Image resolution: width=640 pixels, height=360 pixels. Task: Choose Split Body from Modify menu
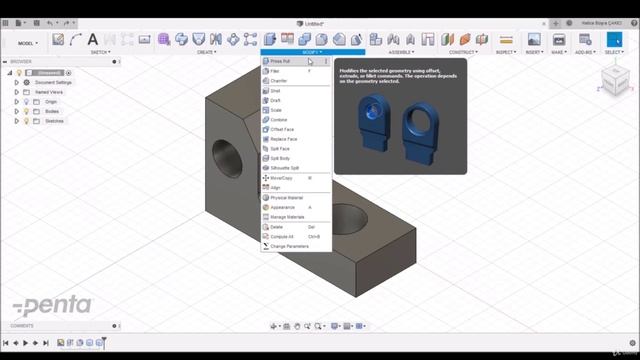tap(296, 158)
